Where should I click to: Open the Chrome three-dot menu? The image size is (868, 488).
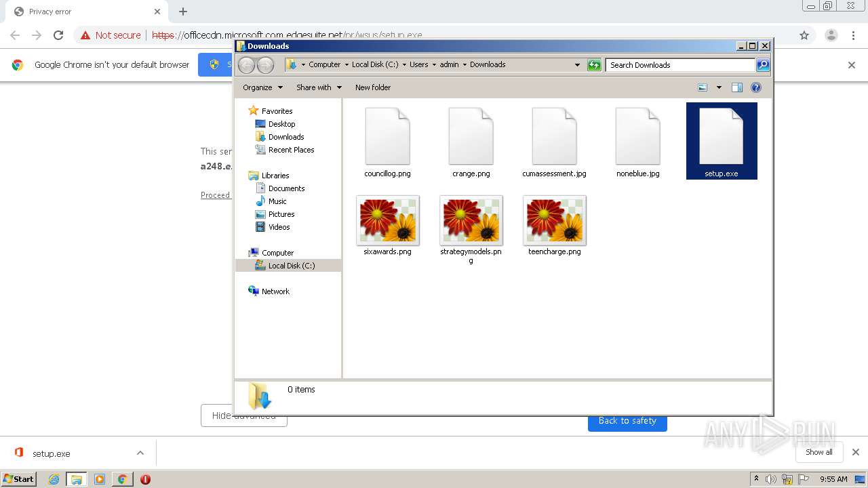[853, 35]
